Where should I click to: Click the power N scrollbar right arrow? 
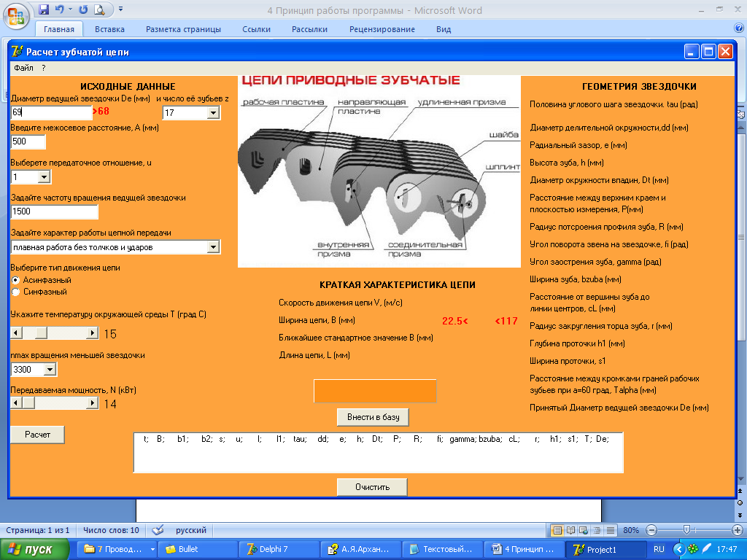pyautogui.click(x=93, y=402)
